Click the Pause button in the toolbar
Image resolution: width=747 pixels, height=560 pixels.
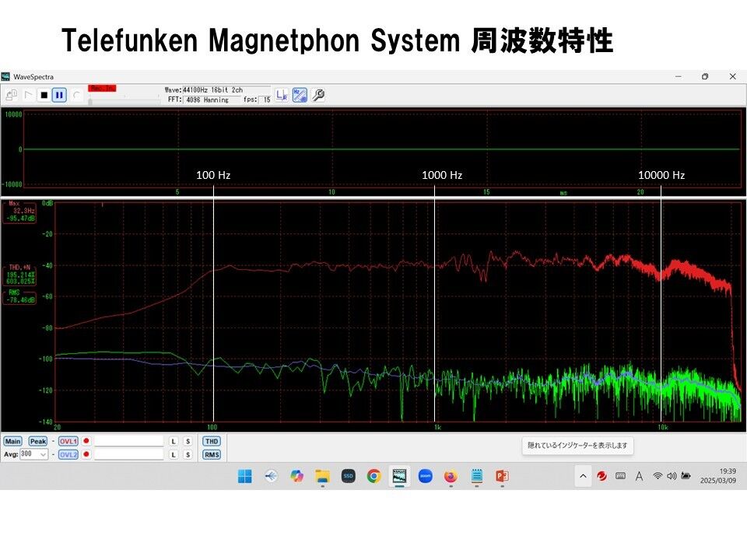click(x=58, y=95)
